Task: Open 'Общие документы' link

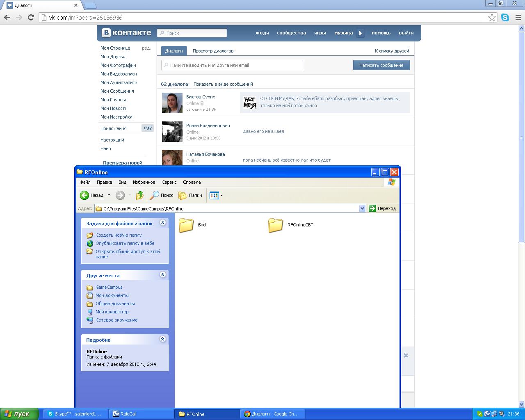Action: coord(115,304)
